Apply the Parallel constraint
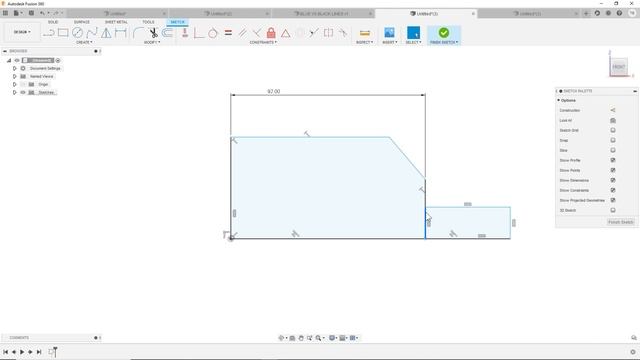This screenshot has height=360, width=640. click(242, 33)
